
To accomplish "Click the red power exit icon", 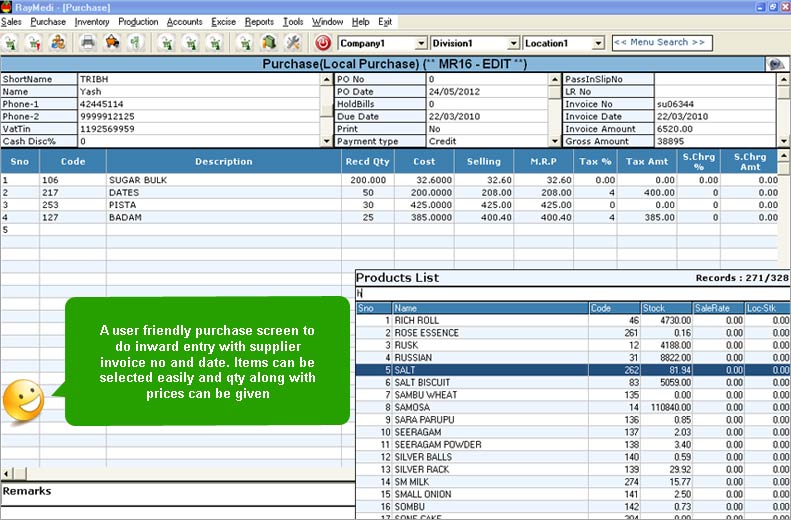I will pos(323,43).
